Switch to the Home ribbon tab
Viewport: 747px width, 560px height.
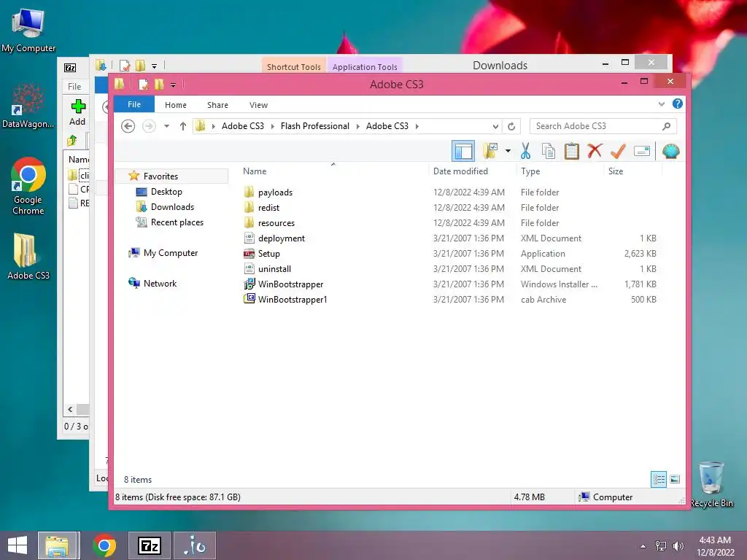click(175, 105)
